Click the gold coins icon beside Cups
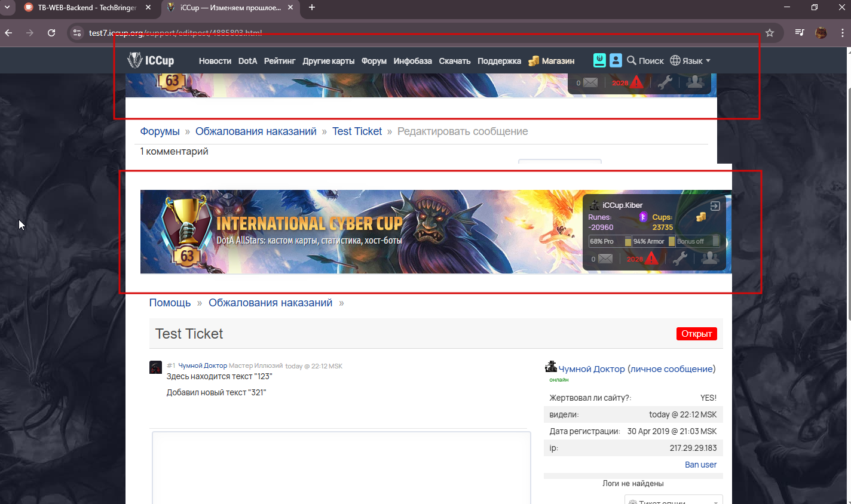This screenshot has width=851, height=504. click(x=701, y=217)
